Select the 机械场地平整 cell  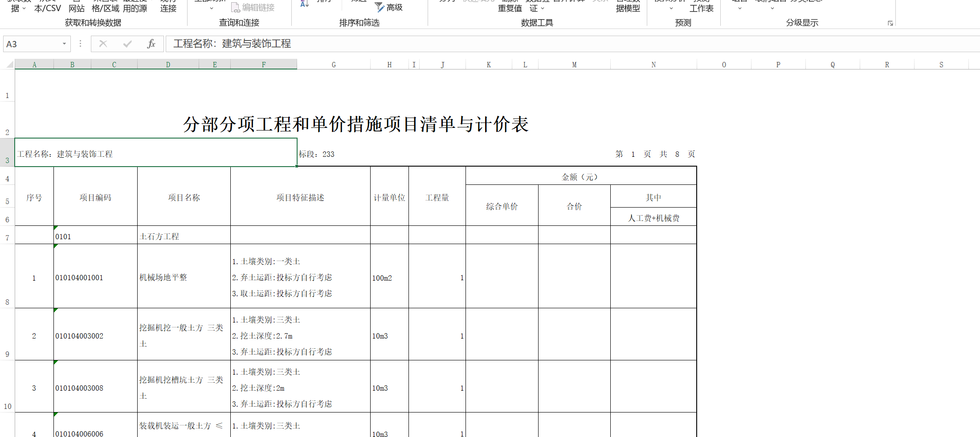(x=184, y=276)
